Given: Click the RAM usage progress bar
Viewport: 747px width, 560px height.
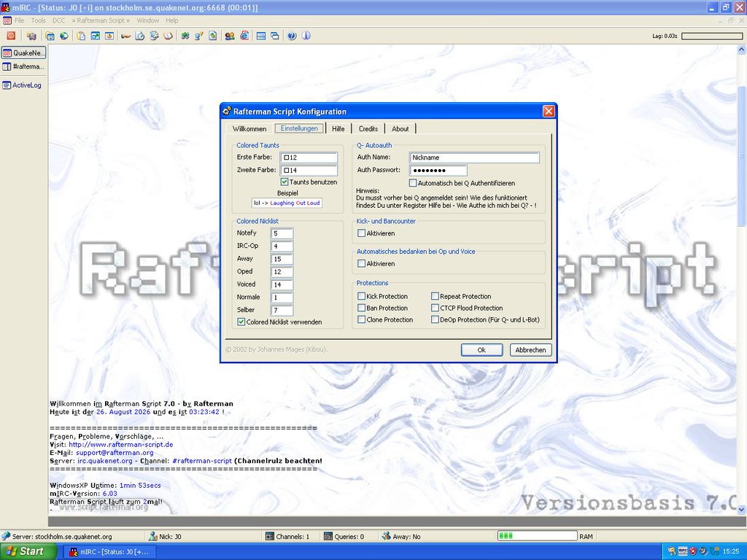Looking at the screenshot, I should pos(538,536).
